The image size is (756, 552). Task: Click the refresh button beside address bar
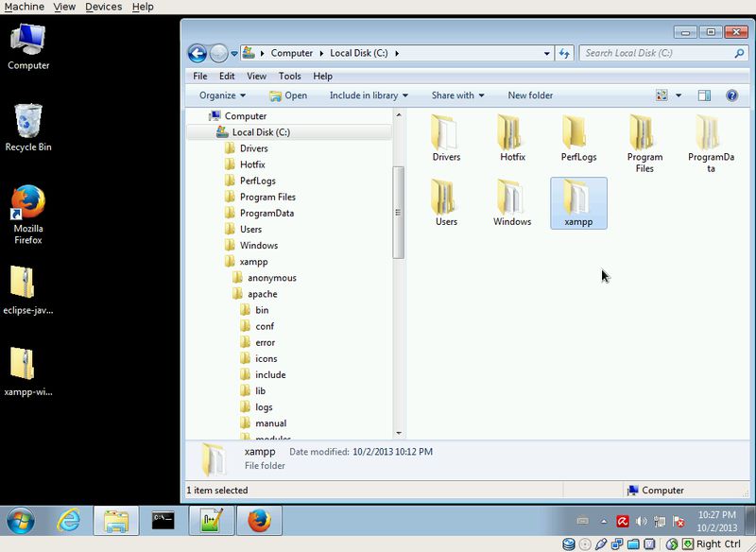click(x=564, y=53)
